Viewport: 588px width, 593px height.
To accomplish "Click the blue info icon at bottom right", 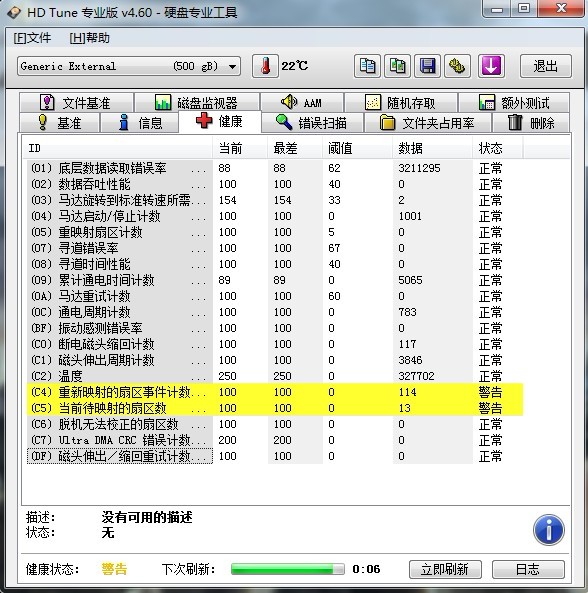I will (549, 529).
